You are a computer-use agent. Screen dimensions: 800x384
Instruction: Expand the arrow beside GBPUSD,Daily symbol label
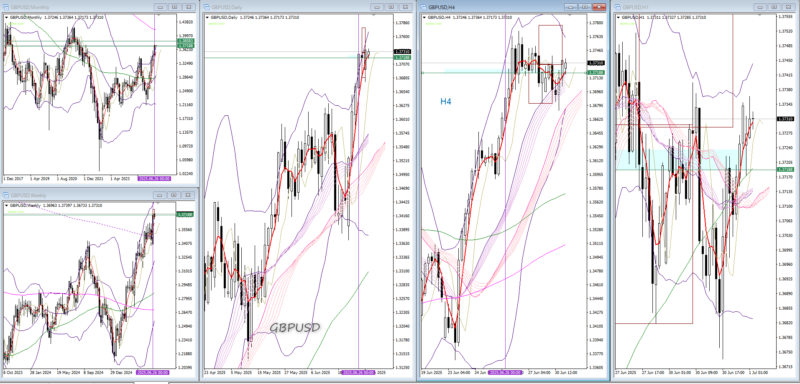(x=207, y=17)
